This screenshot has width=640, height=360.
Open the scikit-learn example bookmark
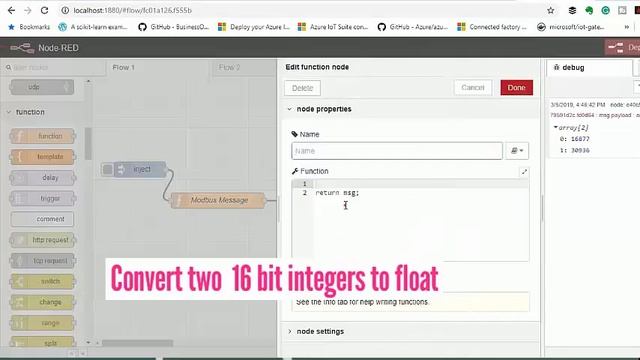click(93, 27)
